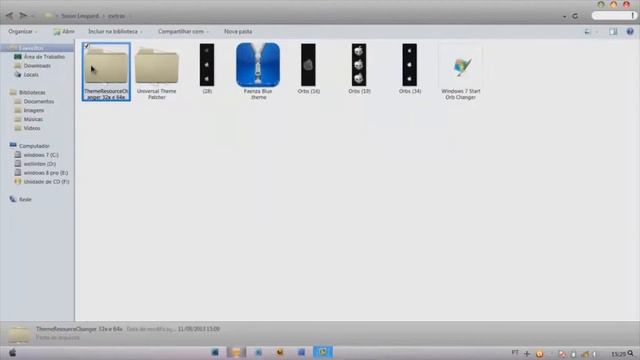Go back with the Back arrow

click(9, 16)
